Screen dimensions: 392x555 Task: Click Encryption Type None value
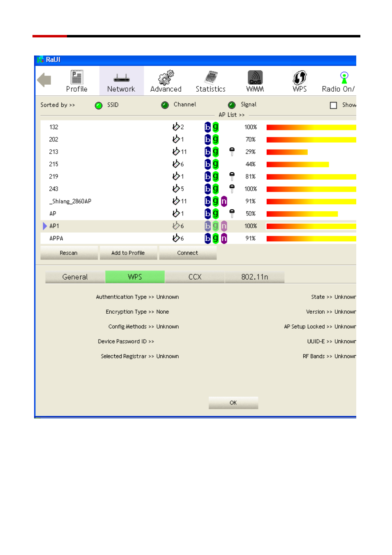[163, 312]
